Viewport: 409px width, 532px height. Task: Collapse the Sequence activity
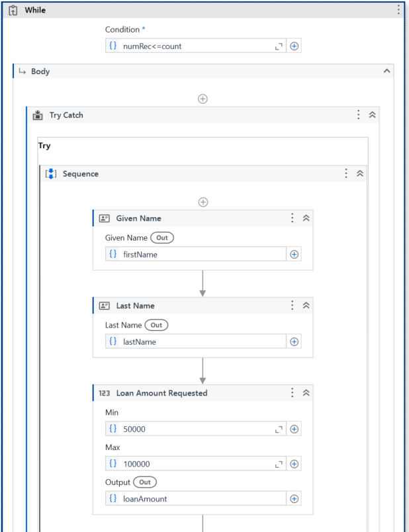point(360,173)
